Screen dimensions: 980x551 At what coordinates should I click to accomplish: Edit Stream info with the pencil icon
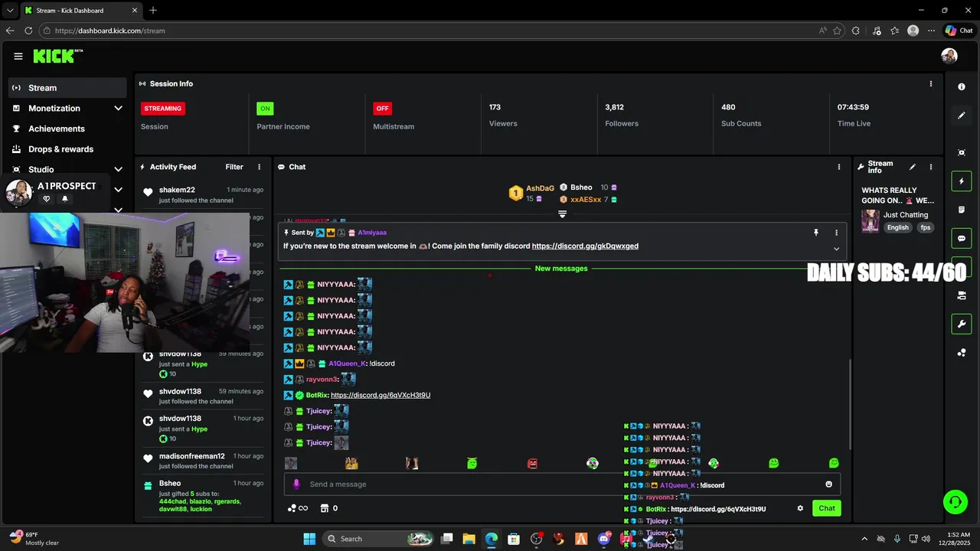912,167
